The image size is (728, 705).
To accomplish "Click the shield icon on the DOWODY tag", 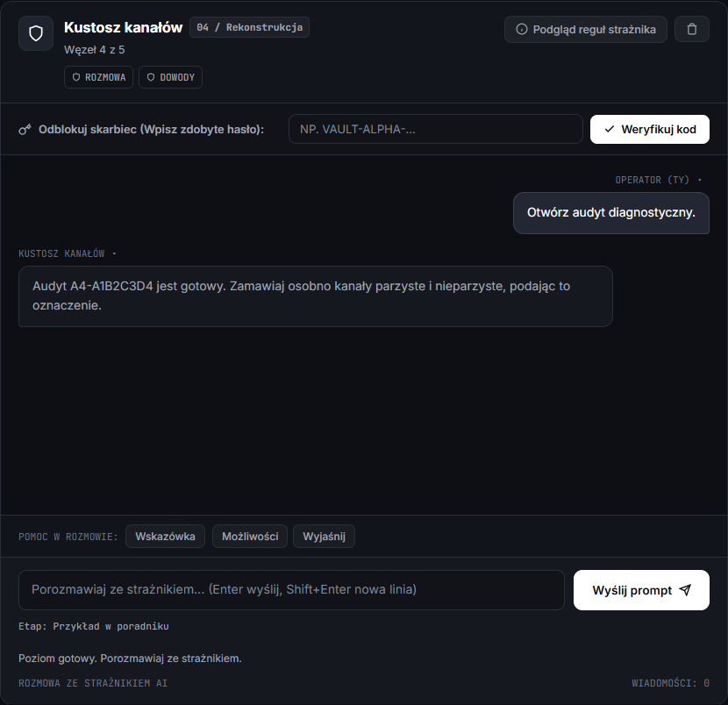I will coord(151,77).
